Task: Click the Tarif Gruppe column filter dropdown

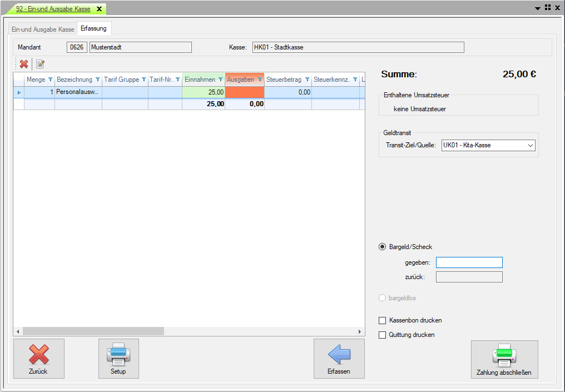Action: click(144, 80)
